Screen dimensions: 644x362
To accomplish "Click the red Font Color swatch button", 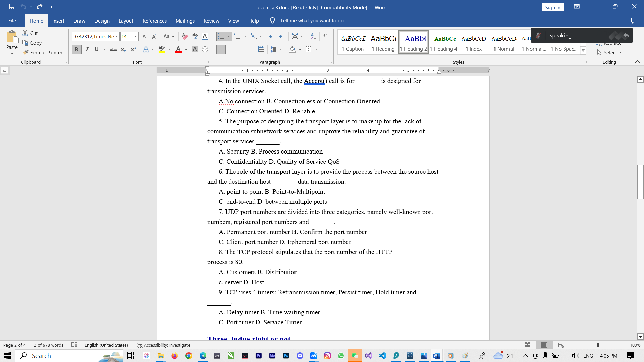I will click(178, 50).
